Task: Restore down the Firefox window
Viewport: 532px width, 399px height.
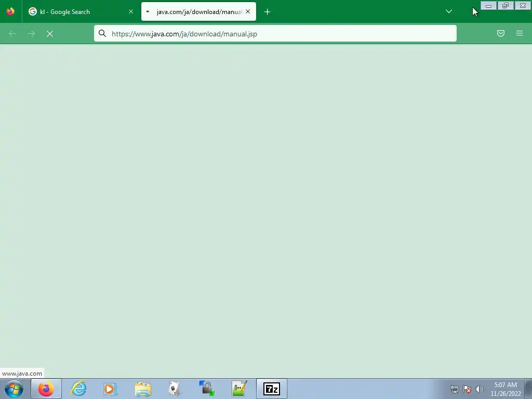Action: [506, 5]
